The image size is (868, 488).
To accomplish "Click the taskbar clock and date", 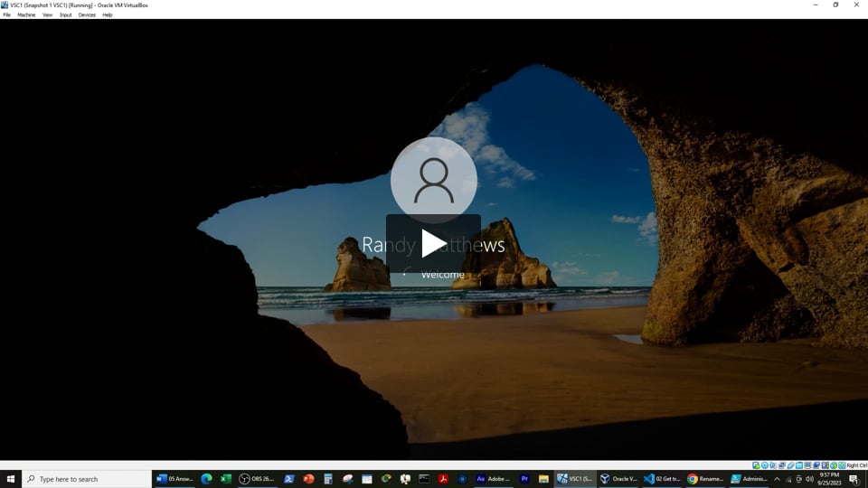I will [x=828, y=479].
